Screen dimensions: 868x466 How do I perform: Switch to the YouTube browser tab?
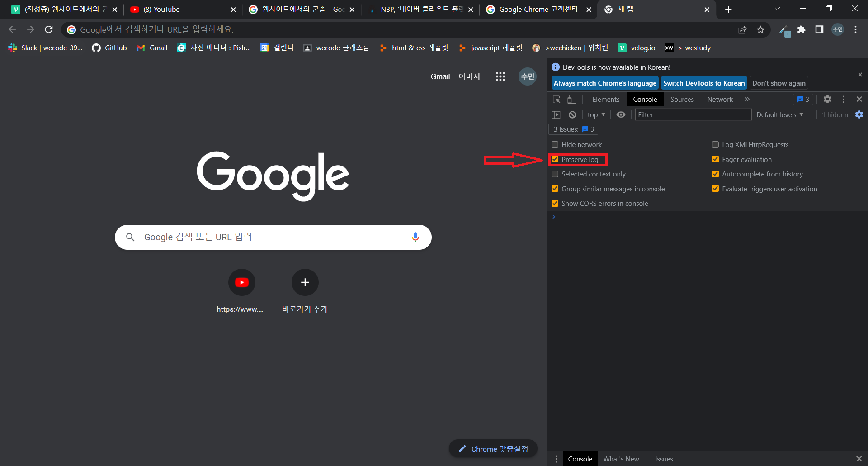183,10
